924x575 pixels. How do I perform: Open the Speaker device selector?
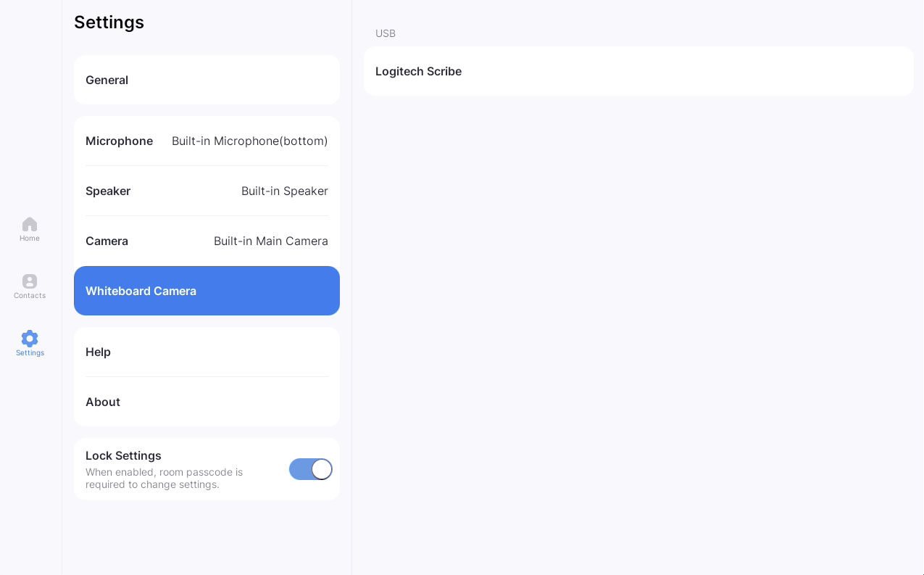(207, 191)
